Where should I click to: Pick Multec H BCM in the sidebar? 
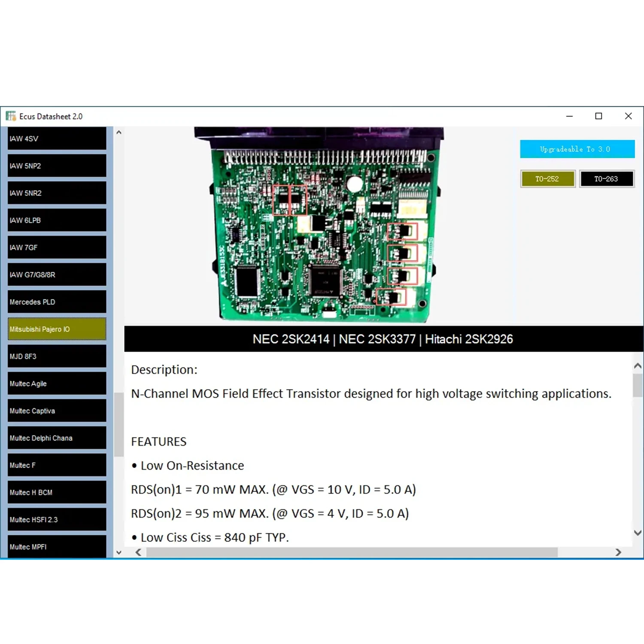point(57,492)
